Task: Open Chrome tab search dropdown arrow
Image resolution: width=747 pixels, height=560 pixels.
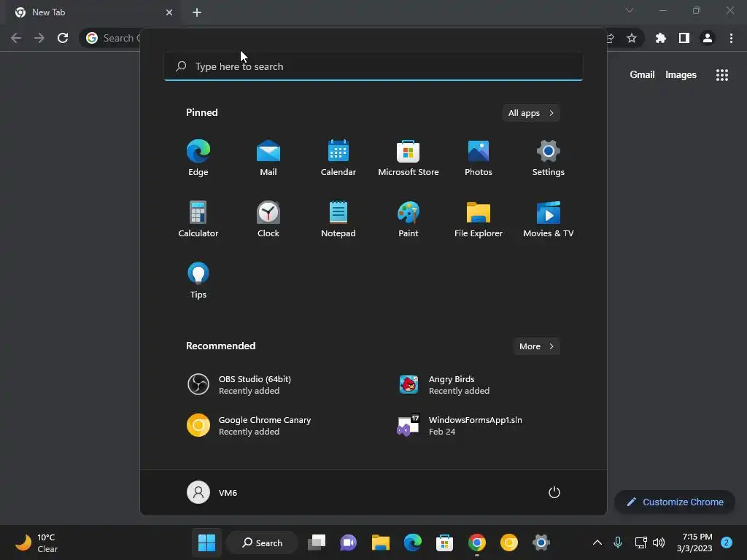Action: click(x=630, y=10)
